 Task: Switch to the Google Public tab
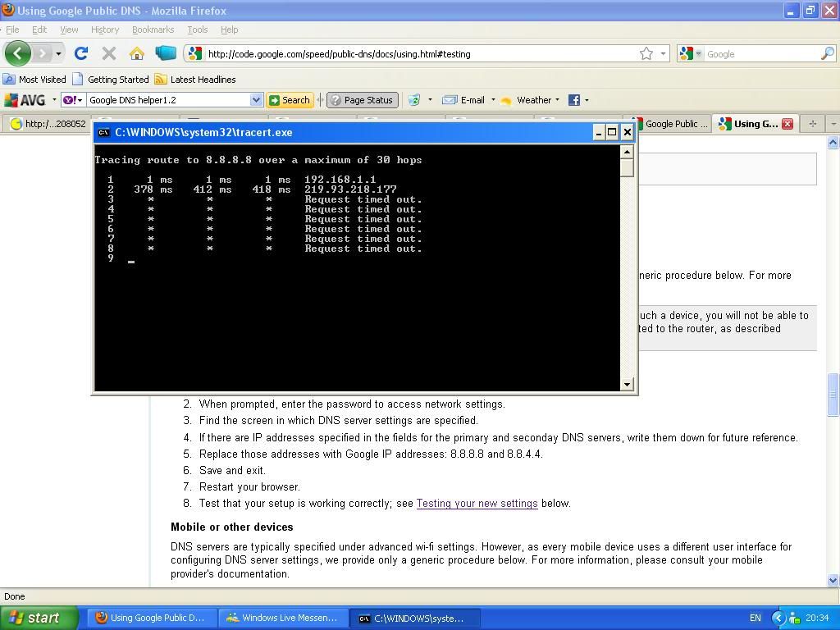point(669,124)
